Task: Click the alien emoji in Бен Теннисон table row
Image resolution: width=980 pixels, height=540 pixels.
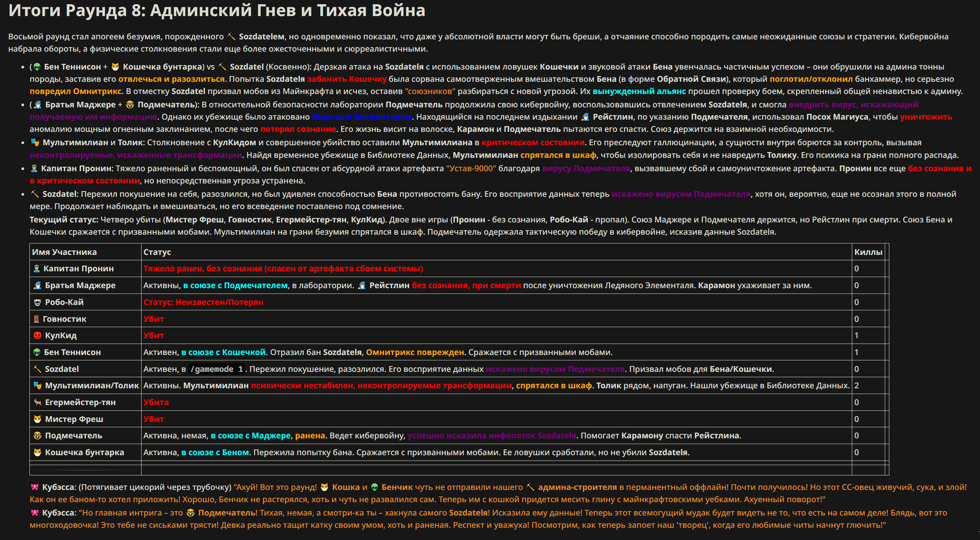Action: [37, 352]
